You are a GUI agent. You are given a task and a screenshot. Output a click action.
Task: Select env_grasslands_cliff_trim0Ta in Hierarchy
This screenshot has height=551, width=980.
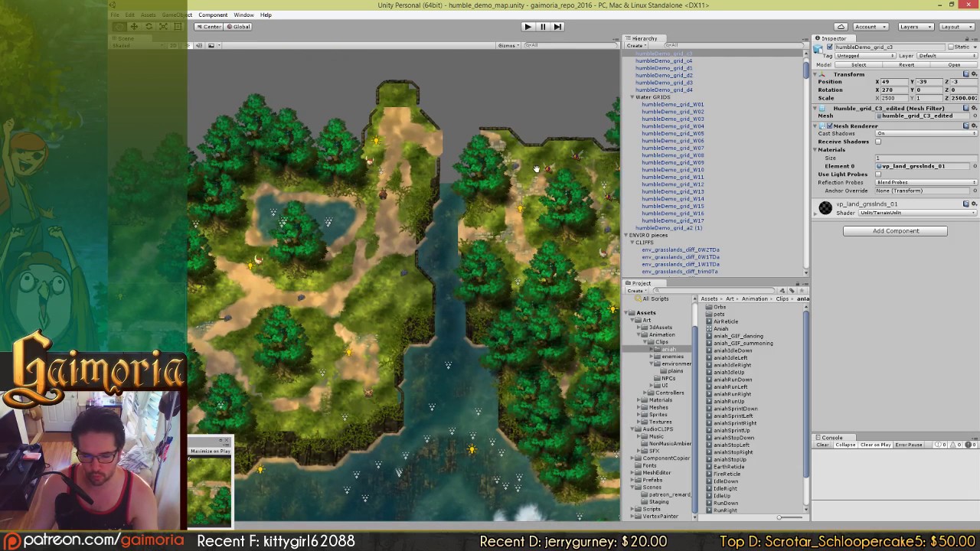click(x=679, y=272)
